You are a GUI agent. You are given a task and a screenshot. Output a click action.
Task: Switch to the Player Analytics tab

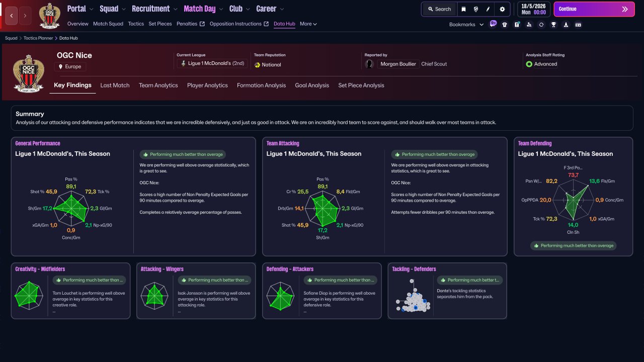[x=207, y=85]
